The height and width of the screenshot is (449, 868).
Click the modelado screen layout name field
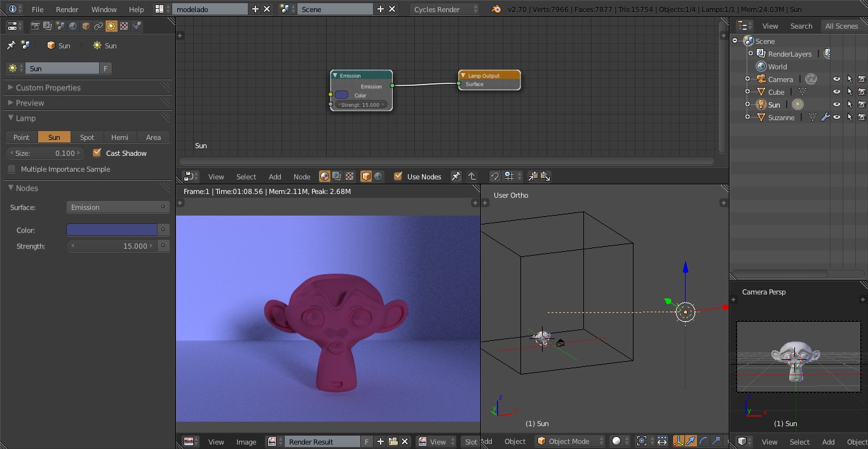210,9
